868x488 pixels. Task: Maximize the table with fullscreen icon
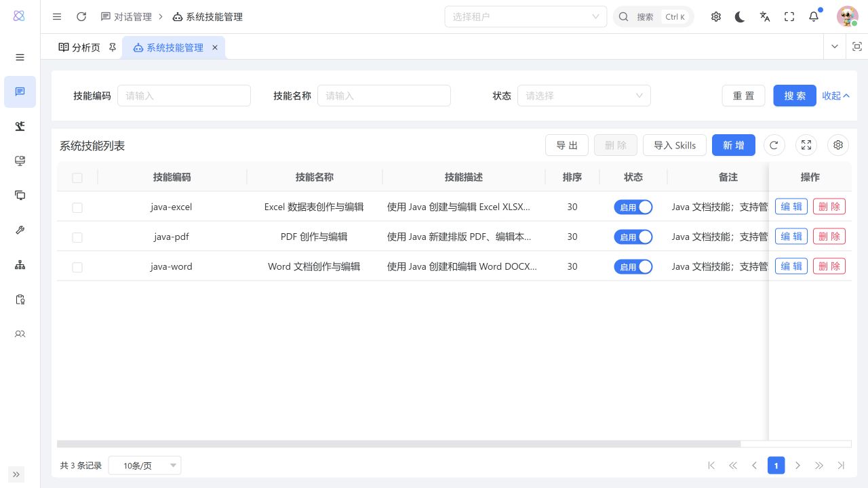click(x=806, y=145)
